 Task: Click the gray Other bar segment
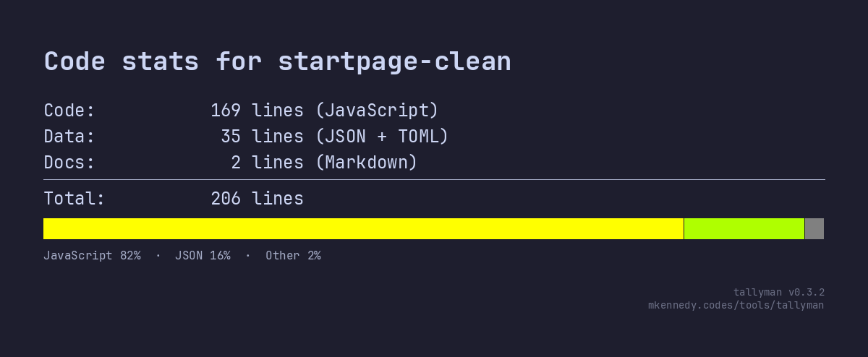814,228
